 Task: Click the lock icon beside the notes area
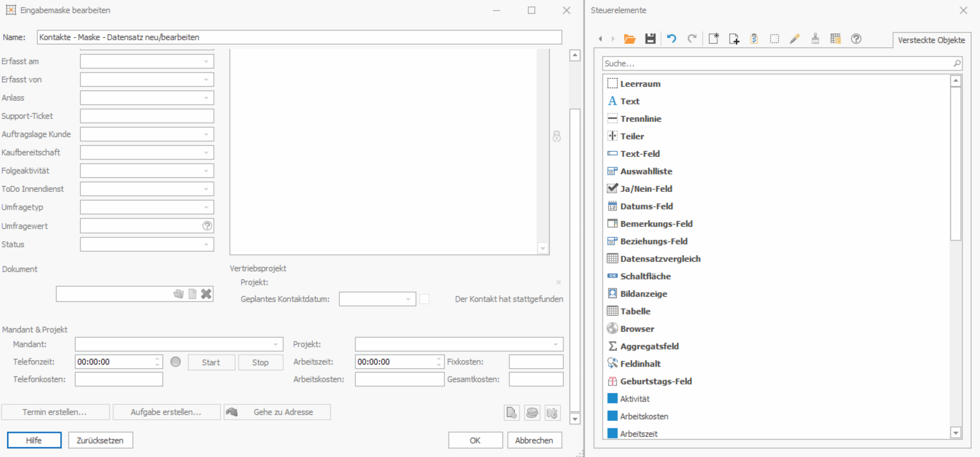click(557, 137)
